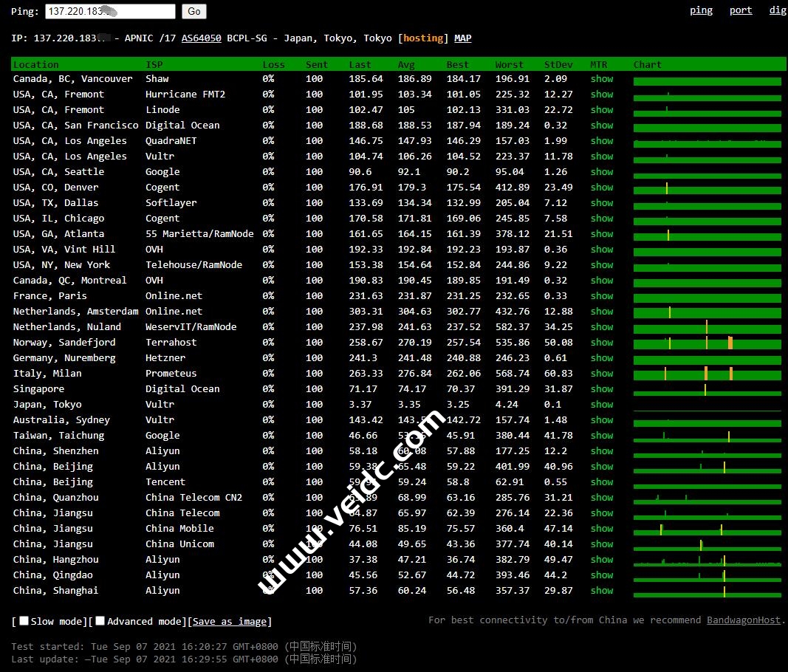Click the Location column header
788x672 pixels.
[x=35, y=65]
